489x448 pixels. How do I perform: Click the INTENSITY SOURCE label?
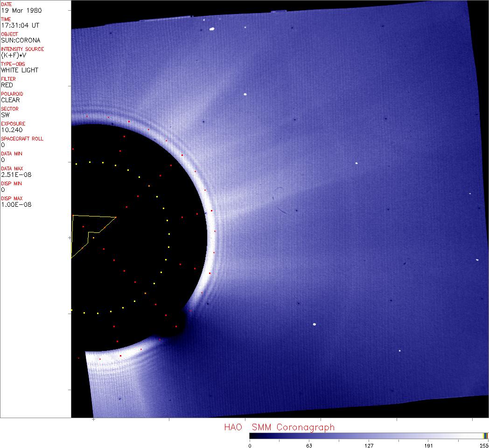22,49
